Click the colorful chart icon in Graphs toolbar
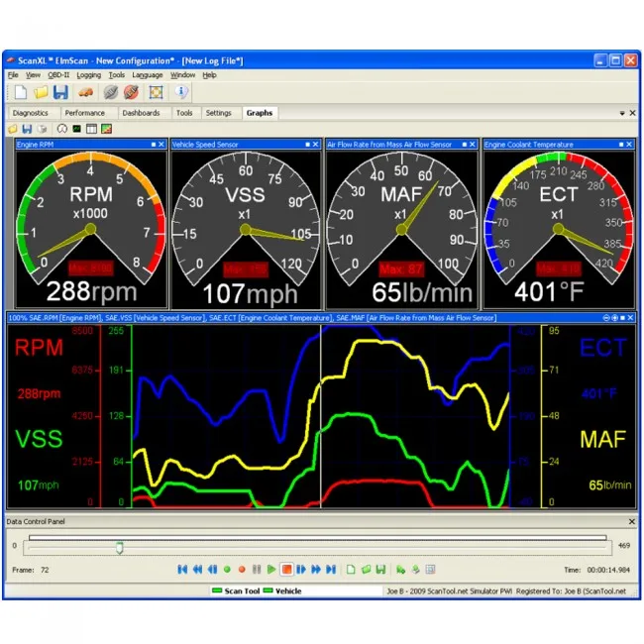 (106, 129)
